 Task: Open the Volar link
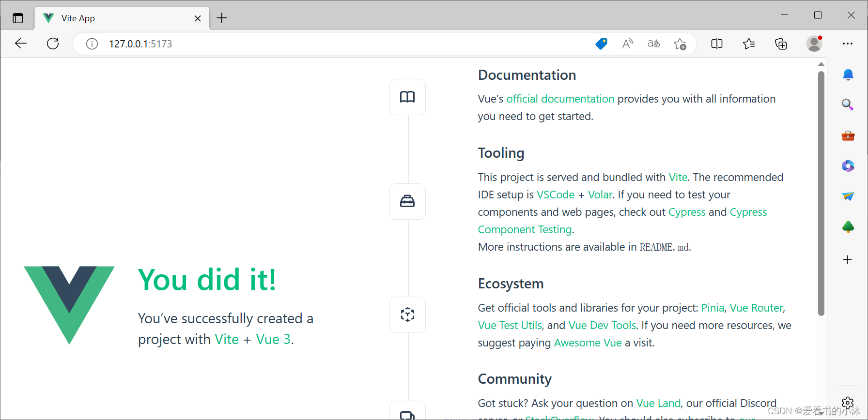click(600, 195)
